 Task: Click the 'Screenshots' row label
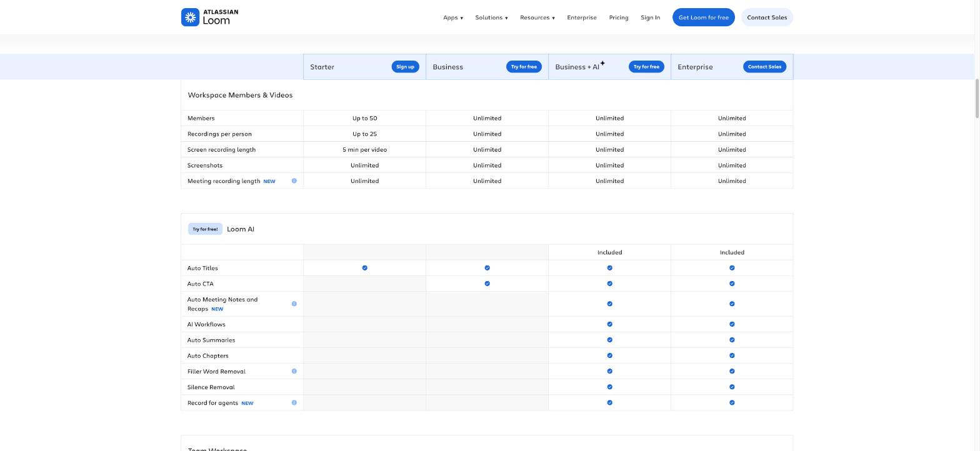pos(205,166)
